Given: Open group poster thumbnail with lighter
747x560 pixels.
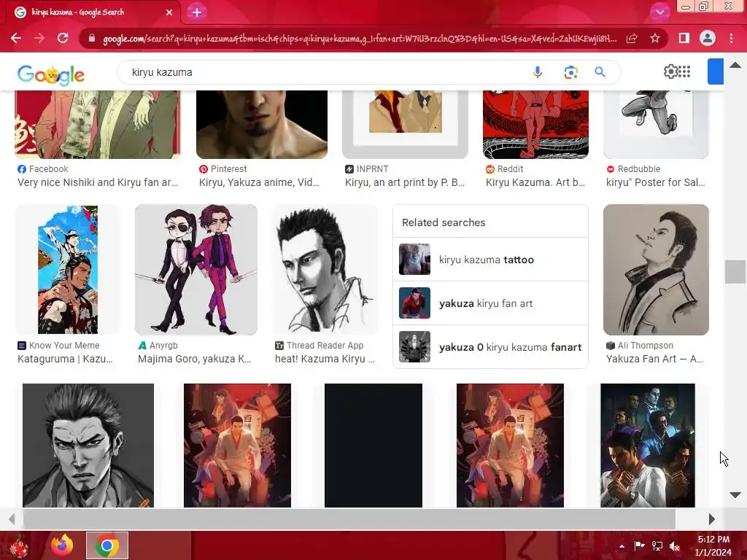Looking at the screenshot, I should coord(648,446).
